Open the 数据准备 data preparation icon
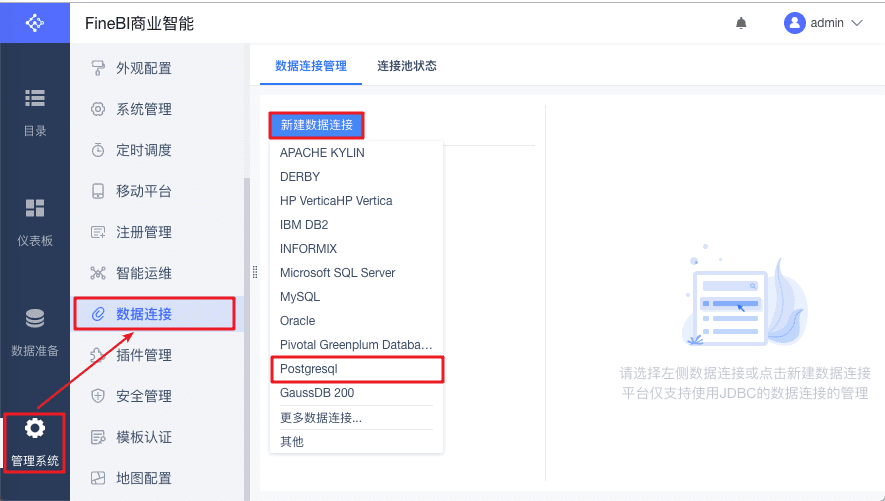Image resolution: width=885 pixels, height=501 pixels. 35,319
